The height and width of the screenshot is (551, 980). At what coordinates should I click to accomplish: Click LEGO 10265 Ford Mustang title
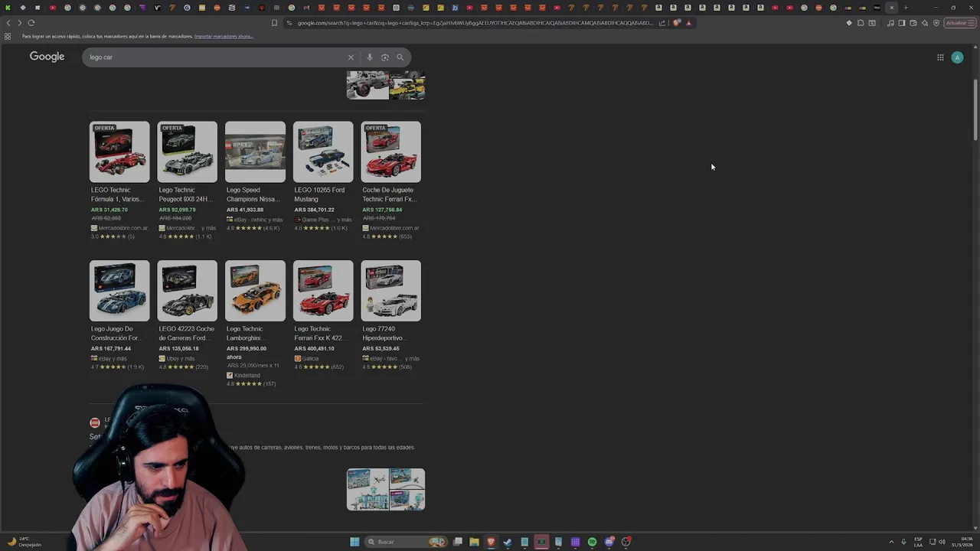[x=319, y=194]
